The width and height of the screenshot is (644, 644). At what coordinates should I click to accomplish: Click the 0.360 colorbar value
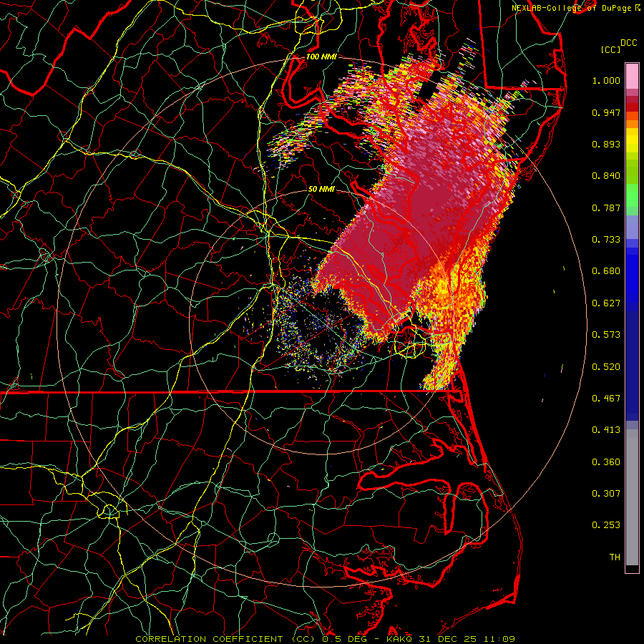(x=606, y=462)
